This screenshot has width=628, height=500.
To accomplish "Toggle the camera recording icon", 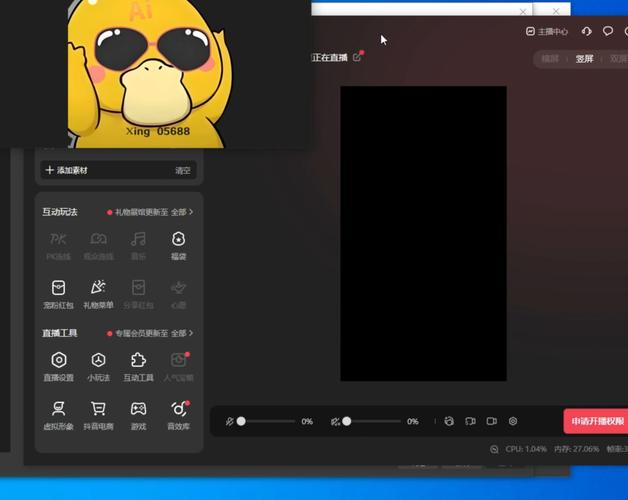I will tap(491, 422).
